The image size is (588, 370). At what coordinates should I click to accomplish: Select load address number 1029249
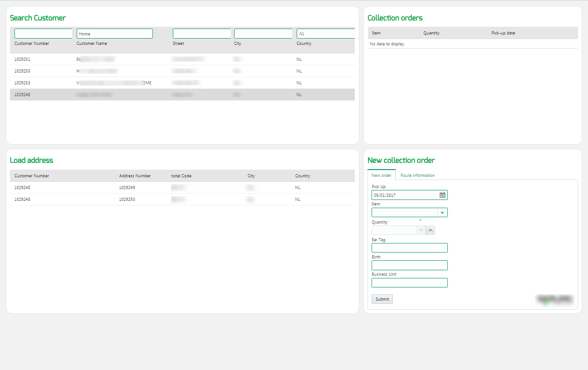[x=127, y=188]
